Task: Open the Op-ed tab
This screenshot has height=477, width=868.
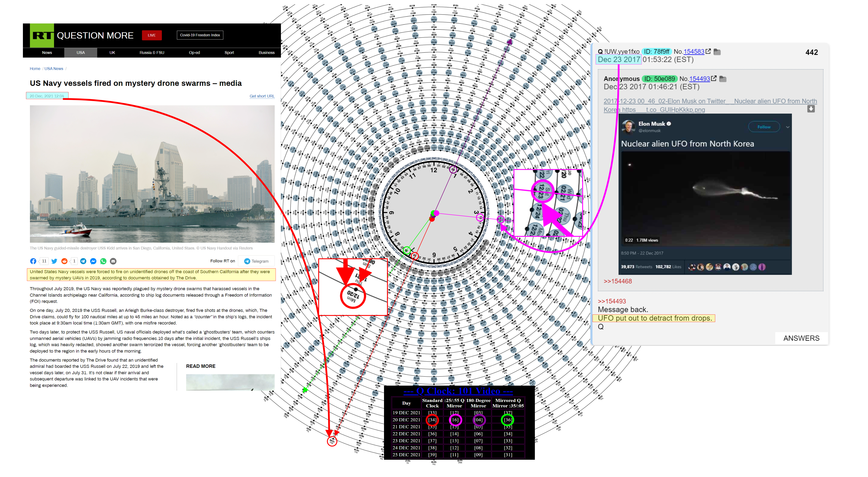Action: 194,53
